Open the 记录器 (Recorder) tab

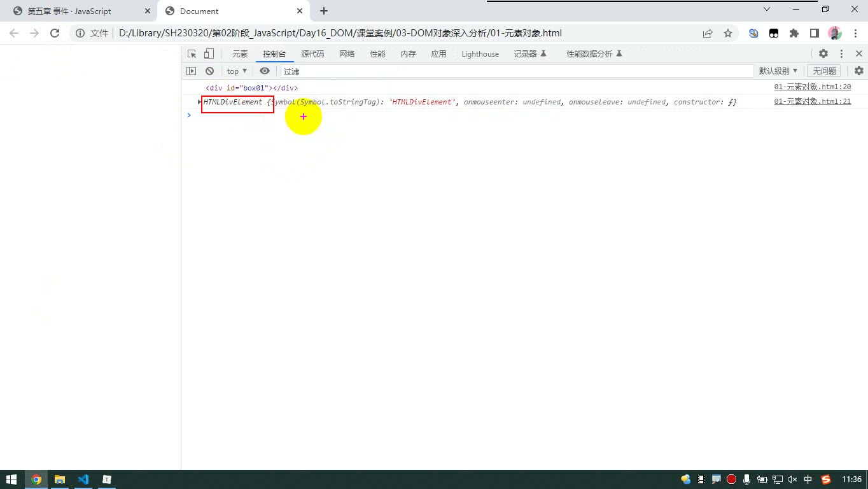(530, 54)
